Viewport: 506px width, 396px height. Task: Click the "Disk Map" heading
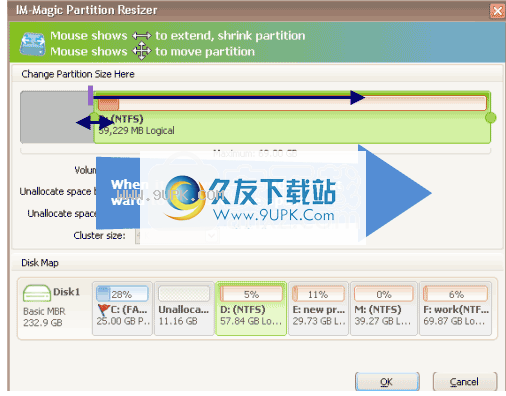(x=40, y=263)
